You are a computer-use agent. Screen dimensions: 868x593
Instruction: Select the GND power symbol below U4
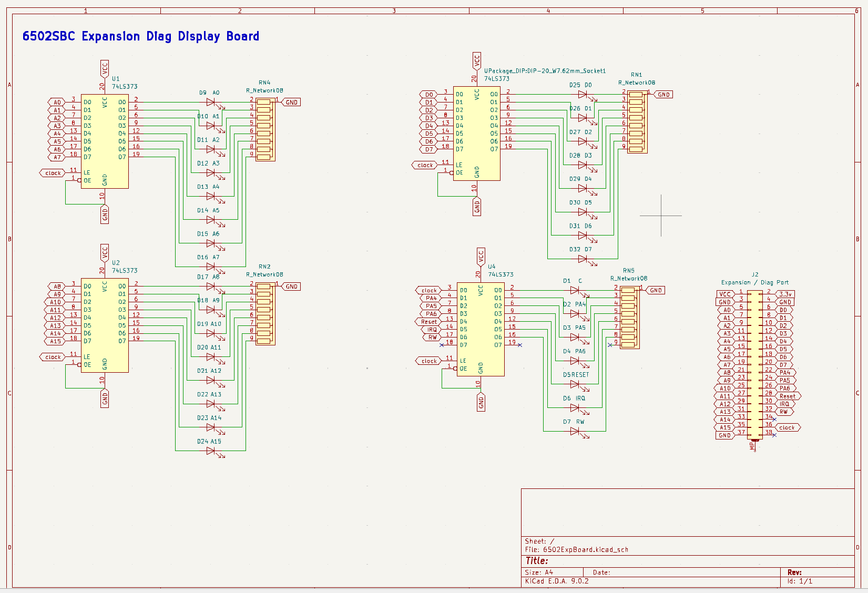(x=481, y=403)
